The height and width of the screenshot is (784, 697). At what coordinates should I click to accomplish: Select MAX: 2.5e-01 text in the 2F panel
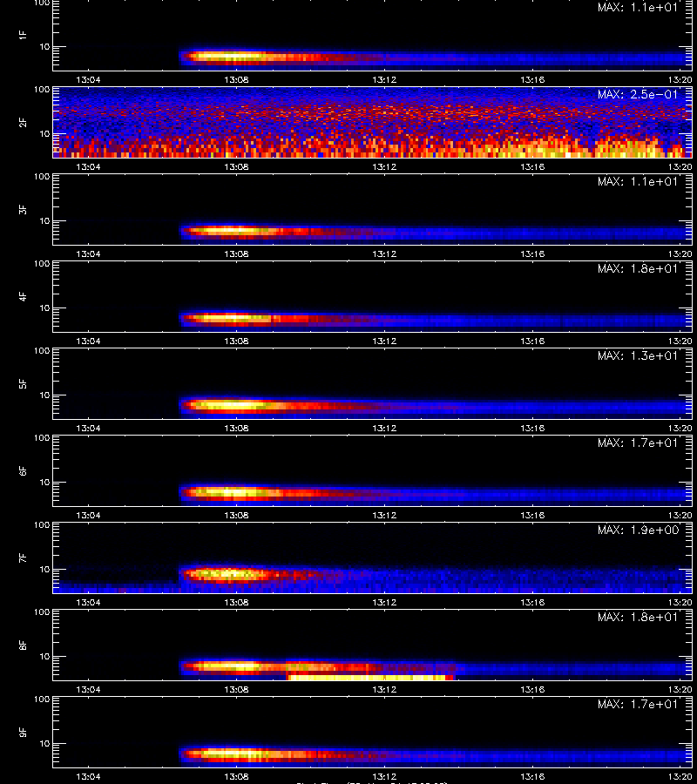[x=638, y=94]
